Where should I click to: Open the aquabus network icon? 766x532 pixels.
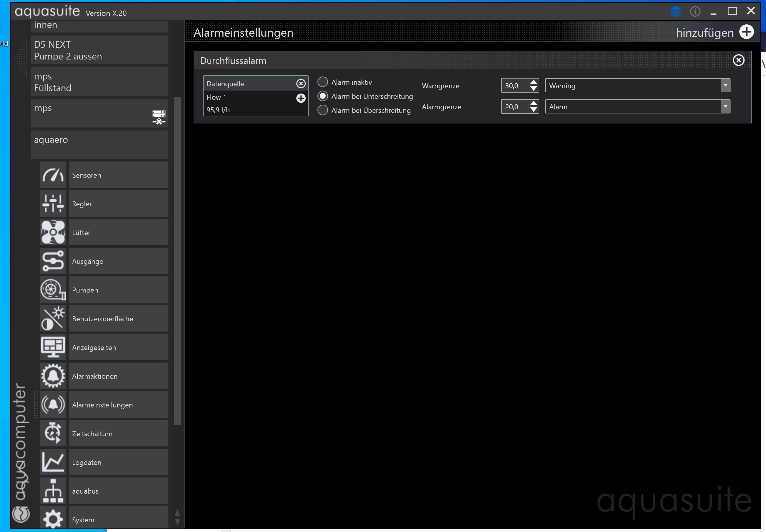click(53, 491)
